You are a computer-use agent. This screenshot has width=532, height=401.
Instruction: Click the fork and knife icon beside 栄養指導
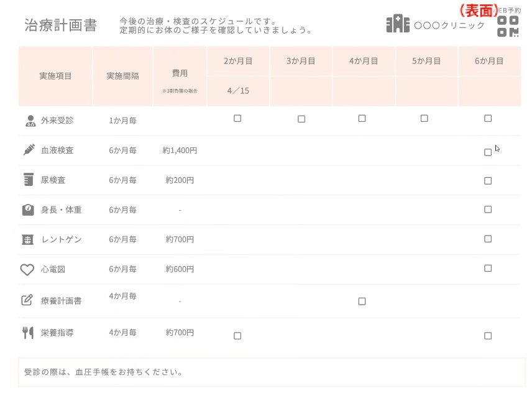pyautogui.click(x=28, y=333)
